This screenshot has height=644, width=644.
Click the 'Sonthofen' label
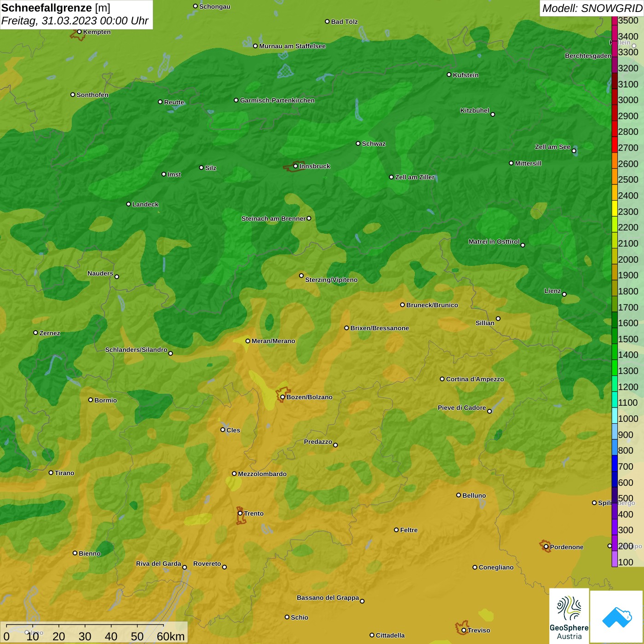click(92, 95)
